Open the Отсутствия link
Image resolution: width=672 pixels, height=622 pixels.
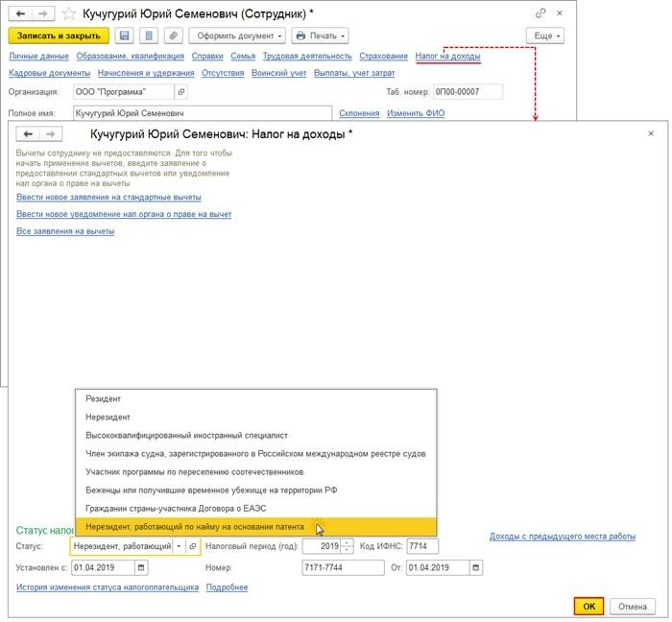pyautogui.click(x=223, y=73)
